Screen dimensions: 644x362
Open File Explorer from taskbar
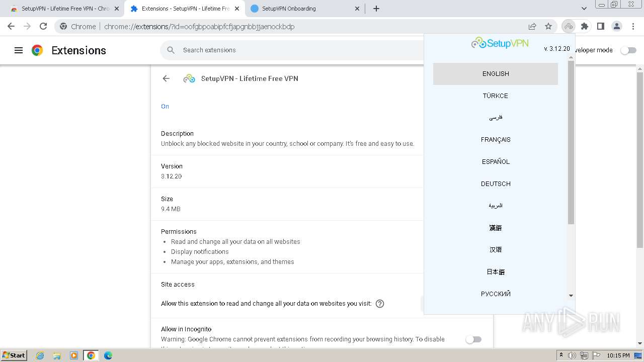[x=57, y=355]
